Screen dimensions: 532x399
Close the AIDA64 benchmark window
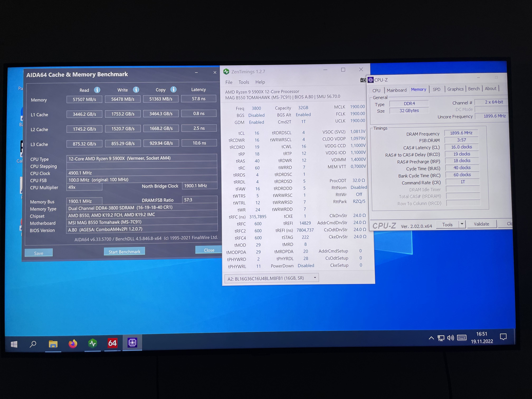(215, 72)
